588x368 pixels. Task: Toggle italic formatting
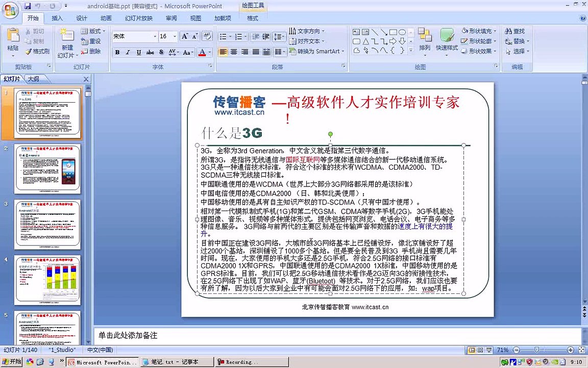[128, 52]
